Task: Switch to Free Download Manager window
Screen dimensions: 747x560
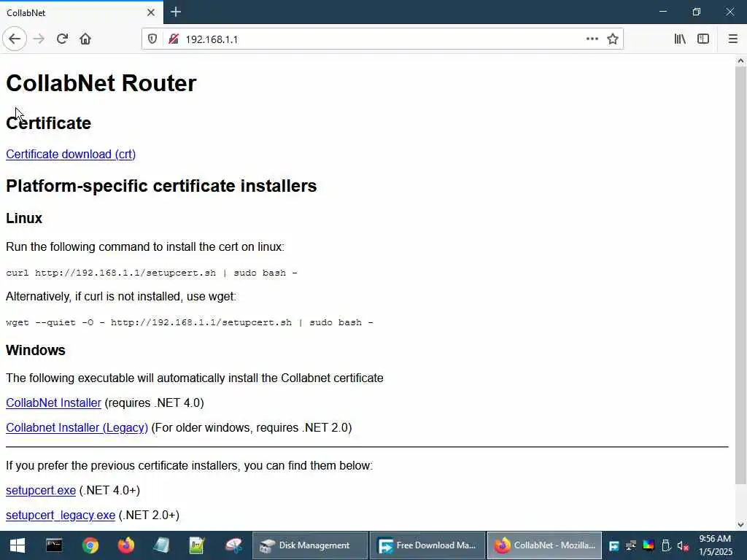Action: pyautogui.click(x=427, y=545)
